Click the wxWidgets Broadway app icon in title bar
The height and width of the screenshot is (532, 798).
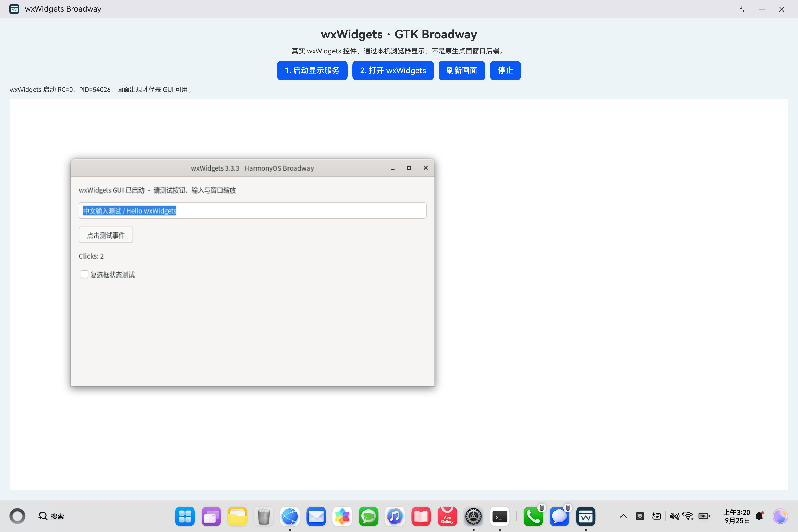coord(14,9)
